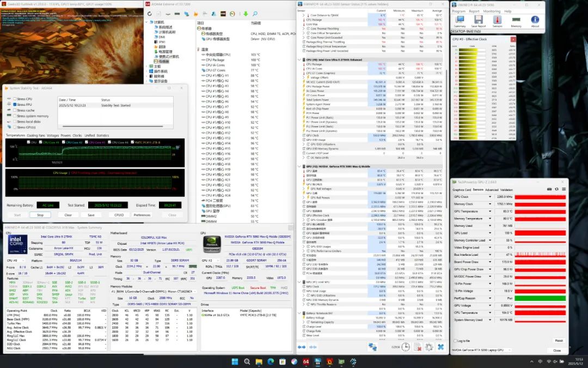Click the stability log horizontal scrollbar
This screenshot has height=368, width=588.
113,126
